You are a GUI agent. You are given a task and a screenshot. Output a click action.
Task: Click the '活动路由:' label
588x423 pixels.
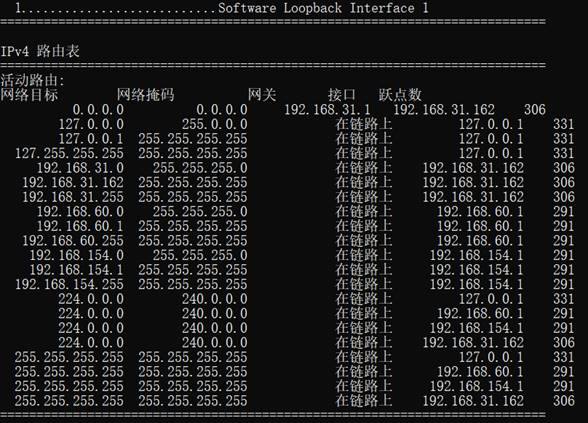33,80
